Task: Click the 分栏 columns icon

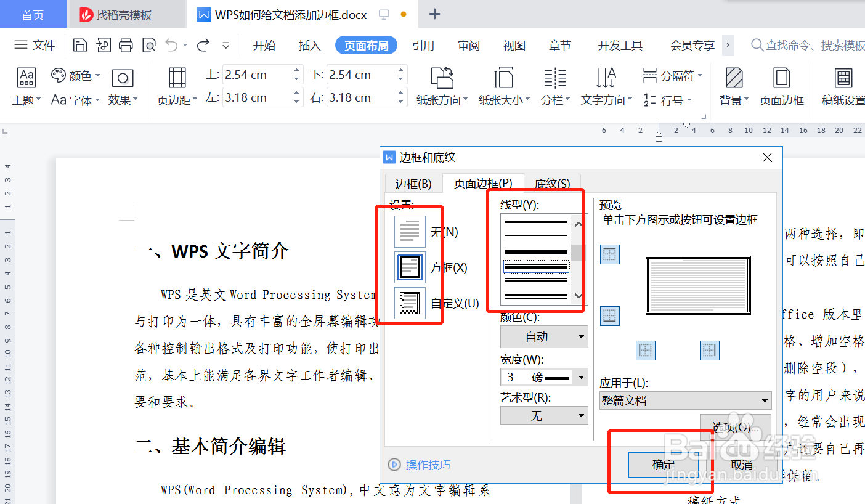Action: pos(555,78)
